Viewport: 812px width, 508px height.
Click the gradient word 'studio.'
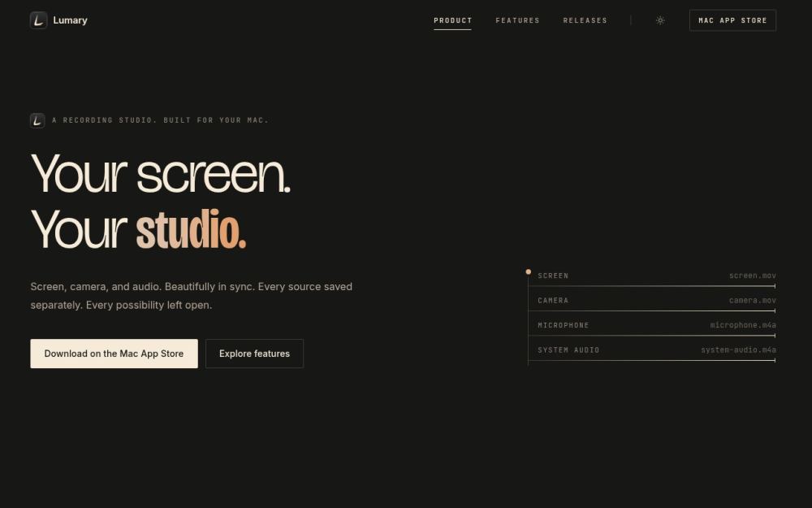[191, 230]
